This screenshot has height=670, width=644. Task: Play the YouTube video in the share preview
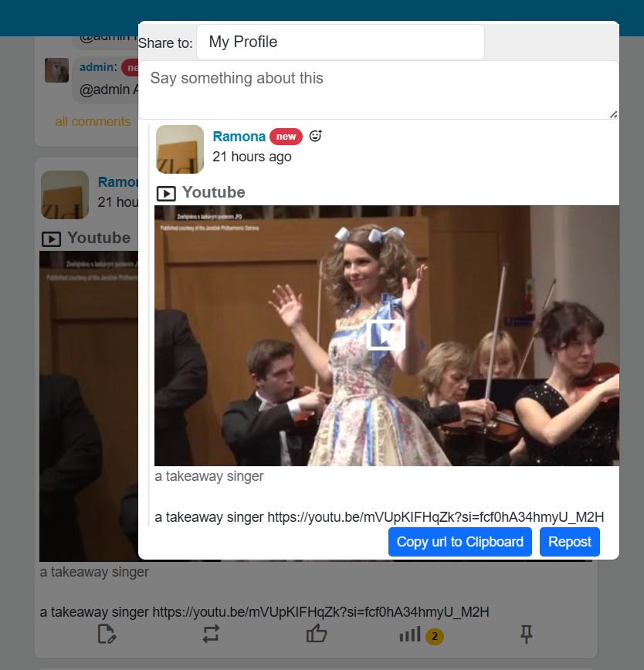coord(386,335)
